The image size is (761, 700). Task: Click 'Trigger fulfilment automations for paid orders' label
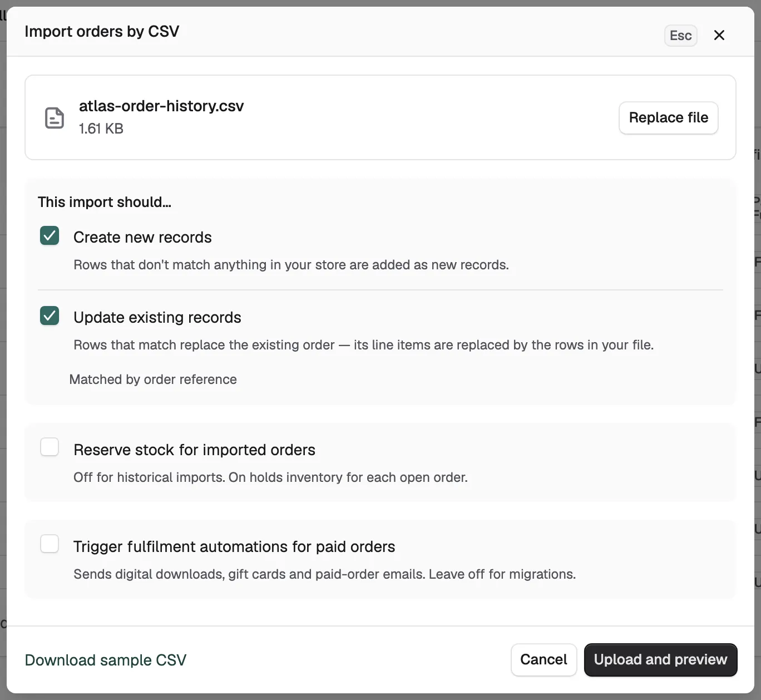click(234, 547)
